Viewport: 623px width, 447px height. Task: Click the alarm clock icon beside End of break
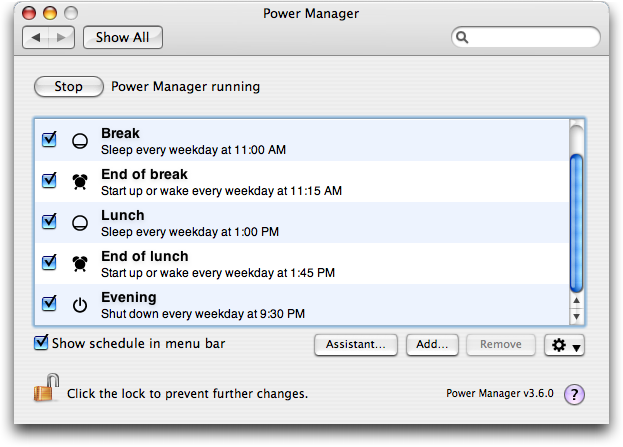point(80,182)
